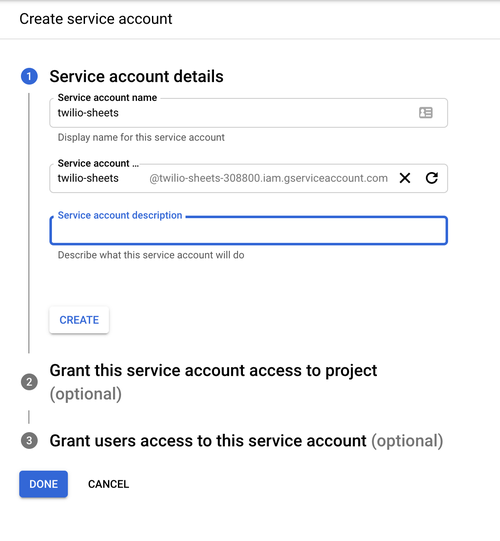Focus the Service account name field

(x=248, y=113)
